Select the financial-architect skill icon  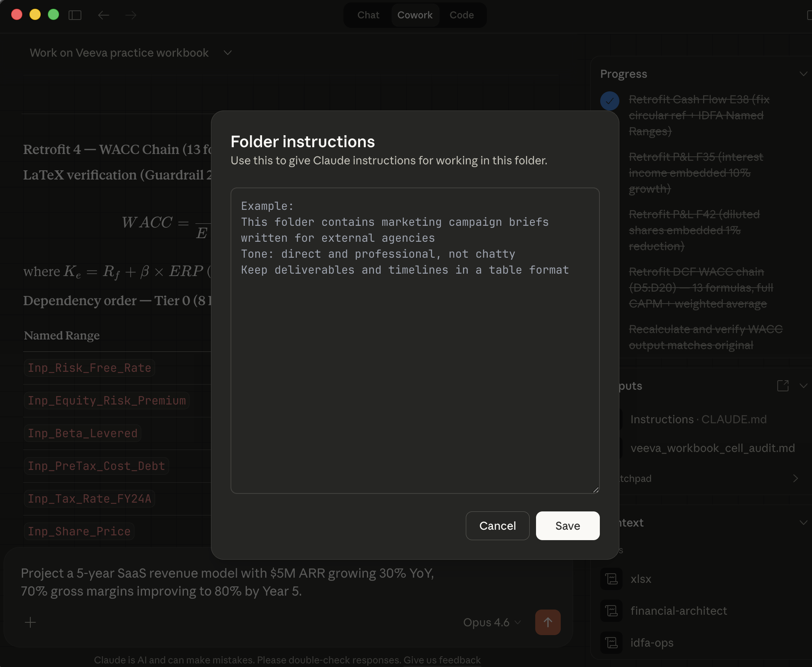pyautogui.click(x=611, y=611)
